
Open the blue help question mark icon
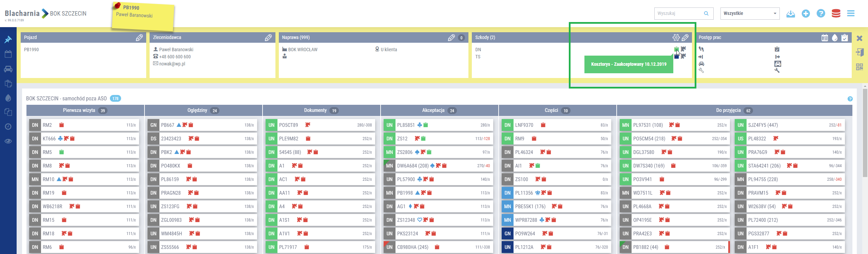click(821, 14)
